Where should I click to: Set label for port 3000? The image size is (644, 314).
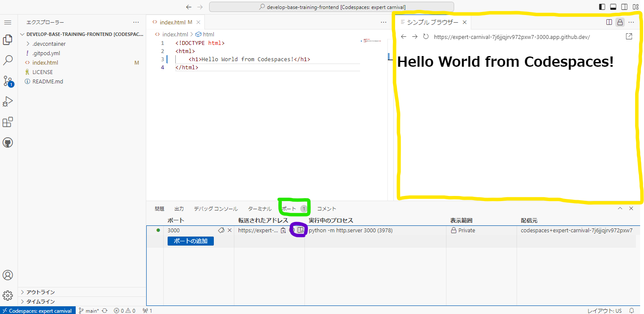click(x=221, y=230)
